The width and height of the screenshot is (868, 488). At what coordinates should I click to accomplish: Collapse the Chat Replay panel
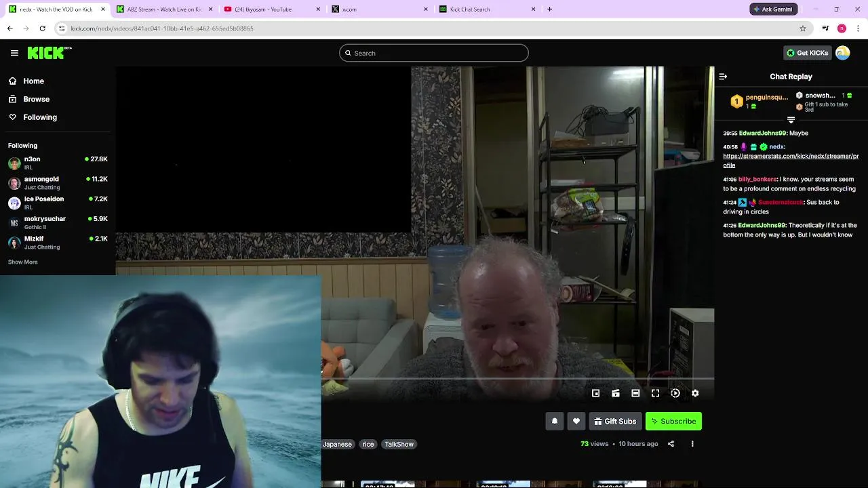click(723, 77)
